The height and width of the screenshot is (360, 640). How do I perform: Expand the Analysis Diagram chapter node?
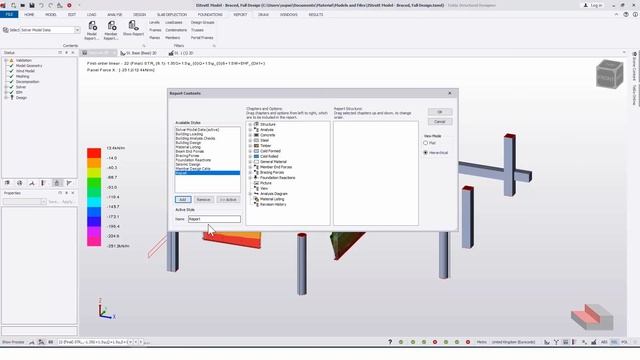(x=250, y=194)
